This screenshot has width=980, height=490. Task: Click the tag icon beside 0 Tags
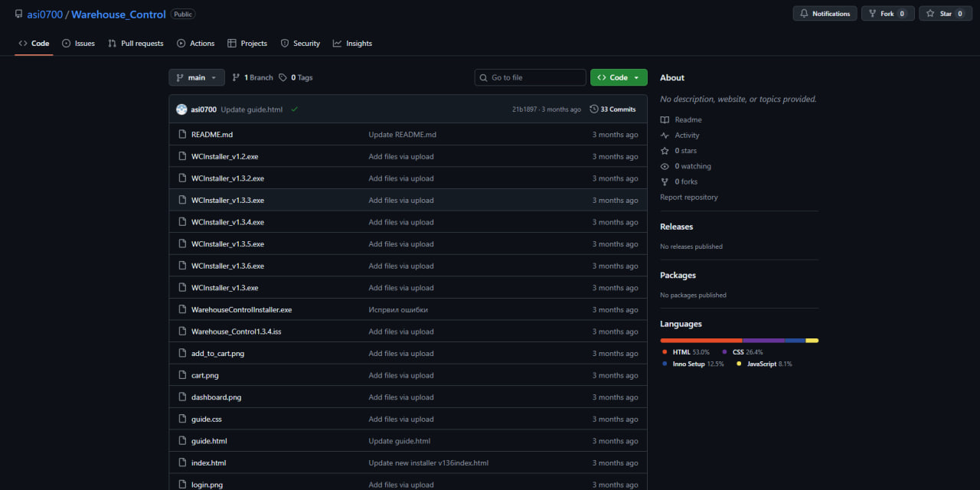pos(283,77)
